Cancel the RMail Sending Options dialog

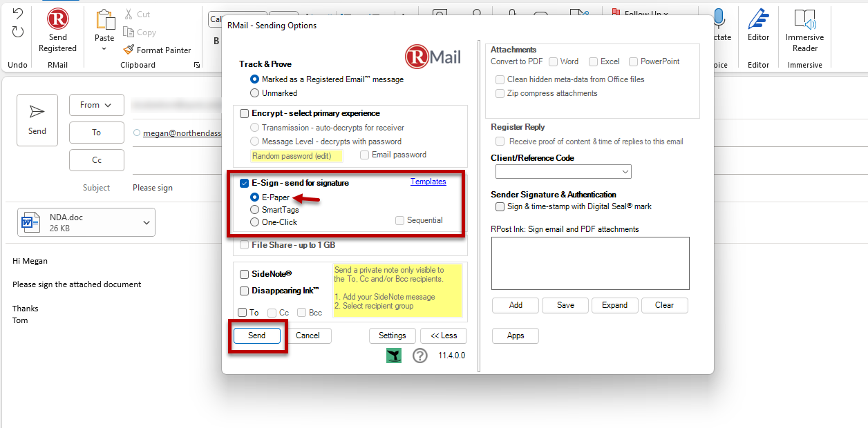308,335
